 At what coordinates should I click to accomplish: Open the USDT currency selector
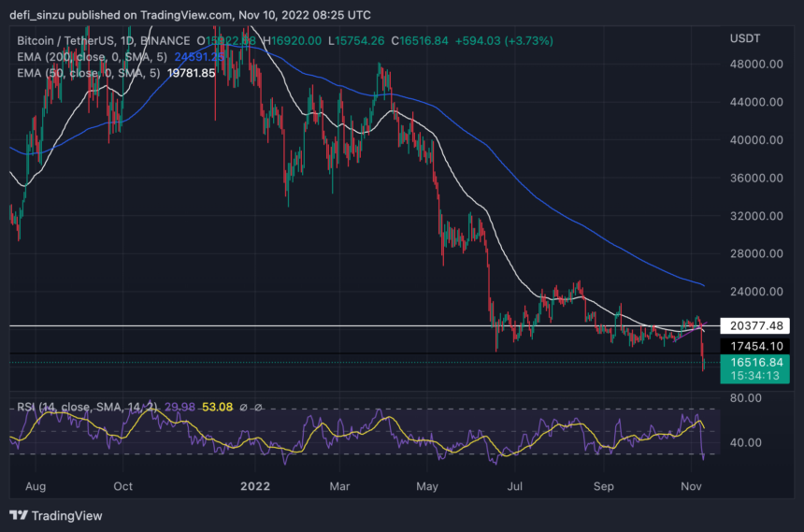[x=745, y=38]
